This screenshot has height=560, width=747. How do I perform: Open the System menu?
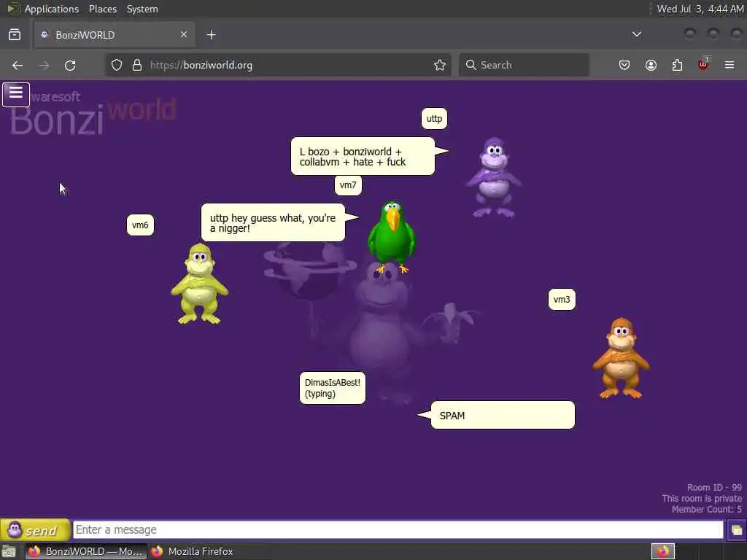(x=142, y=9)
